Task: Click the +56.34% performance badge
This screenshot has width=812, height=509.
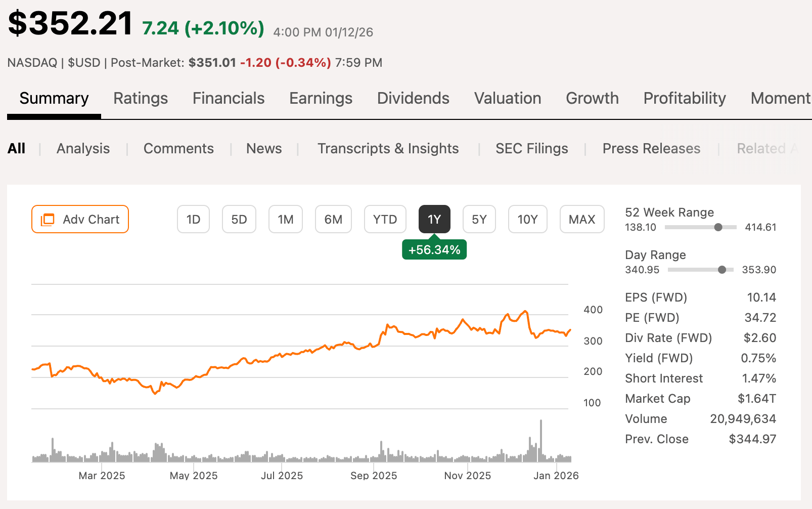Action: coord(434,249)
